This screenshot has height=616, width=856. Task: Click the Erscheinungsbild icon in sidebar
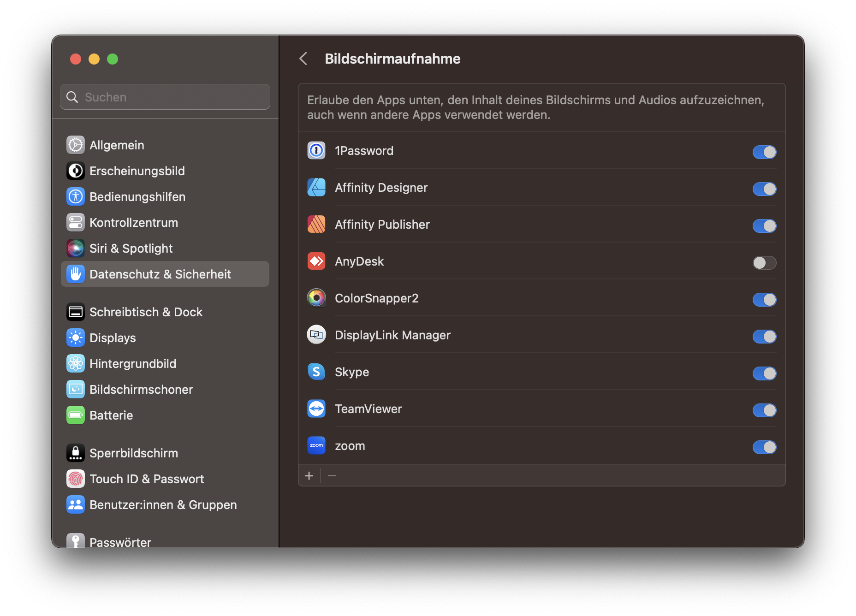point(76,171)
